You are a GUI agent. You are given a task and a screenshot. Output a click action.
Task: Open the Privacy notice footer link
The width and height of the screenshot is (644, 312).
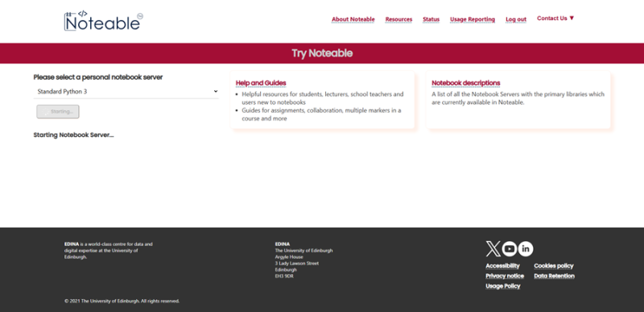click(505, 276)
